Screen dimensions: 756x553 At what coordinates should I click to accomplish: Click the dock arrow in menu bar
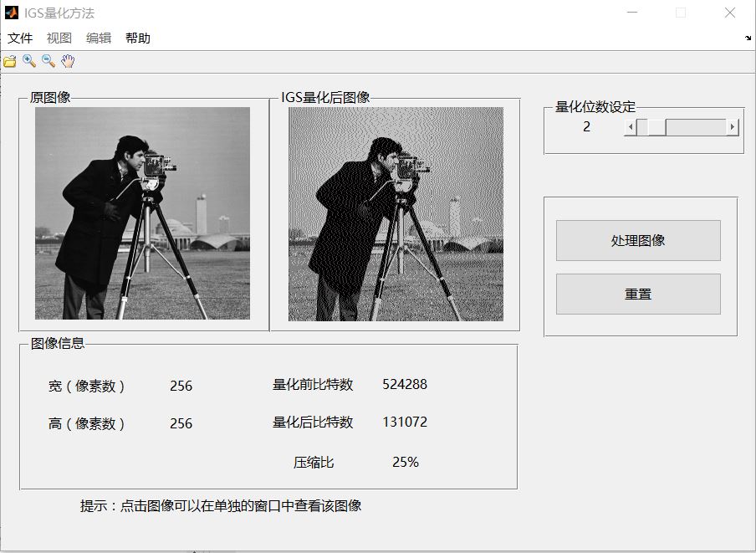748,38
